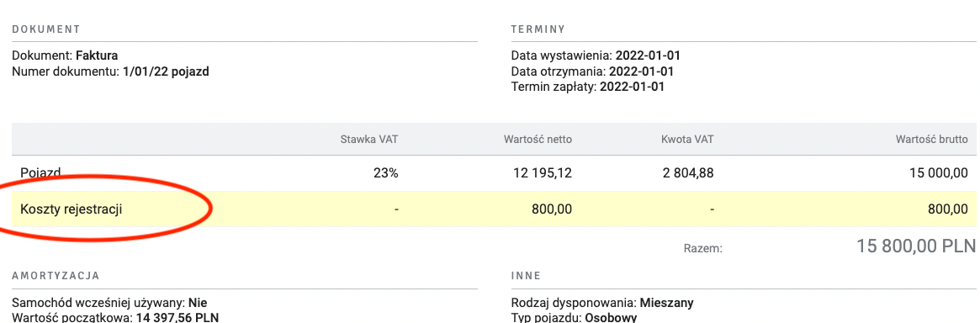980x323 pixels.
Task: Click Rodzaj dysponowania Mieszany value
Action: pyautogui.click(x=667, y=304)
